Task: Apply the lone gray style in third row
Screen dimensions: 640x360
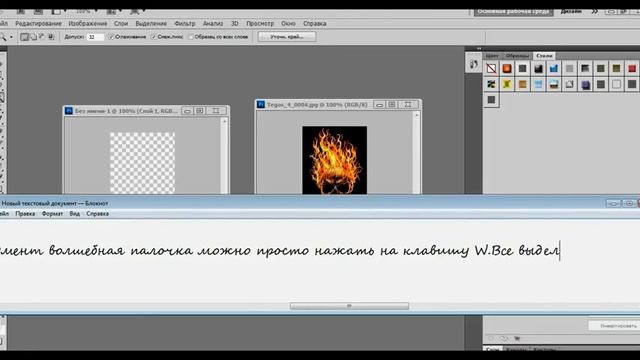Action: coord(491,100)
